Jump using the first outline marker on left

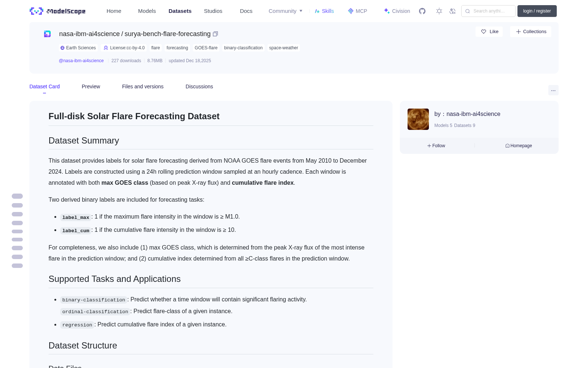tap(17, 196)
